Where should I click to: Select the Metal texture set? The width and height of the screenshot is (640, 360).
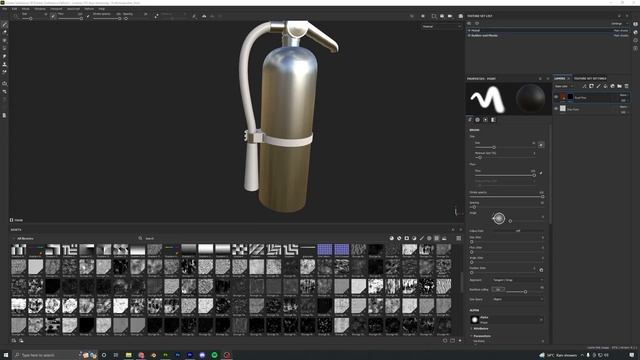[x=548, y=31]
